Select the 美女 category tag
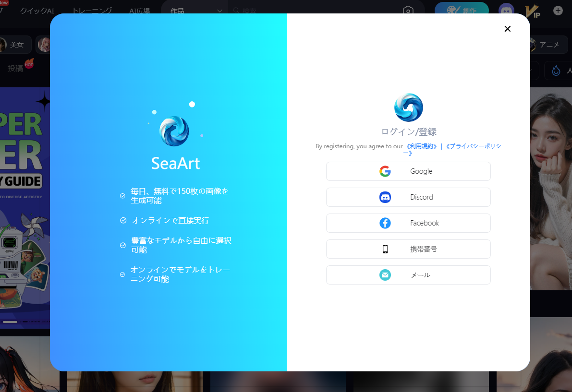The image size is (572, 392). coord(14,45)
